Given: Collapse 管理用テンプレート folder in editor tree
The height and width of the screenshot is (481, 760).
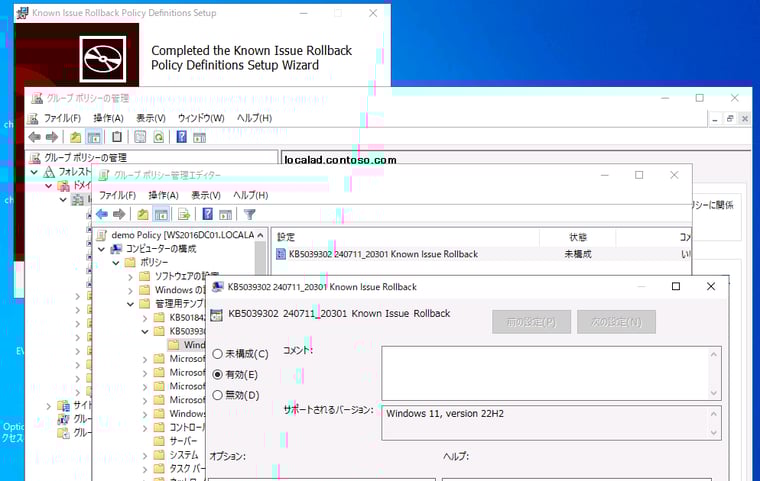Looking at the screenshot, I should click(x=130, y=304).
